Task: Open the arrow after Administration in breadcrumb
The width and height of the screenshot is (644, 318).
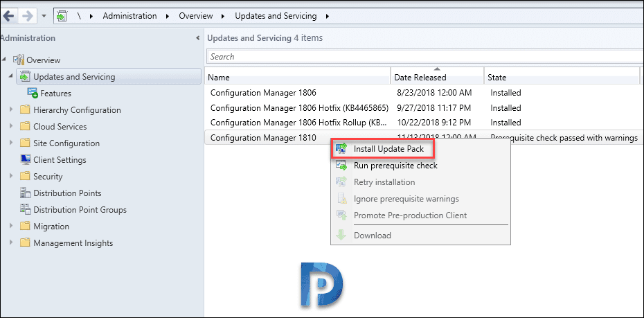Action: [x=168, y=17]
